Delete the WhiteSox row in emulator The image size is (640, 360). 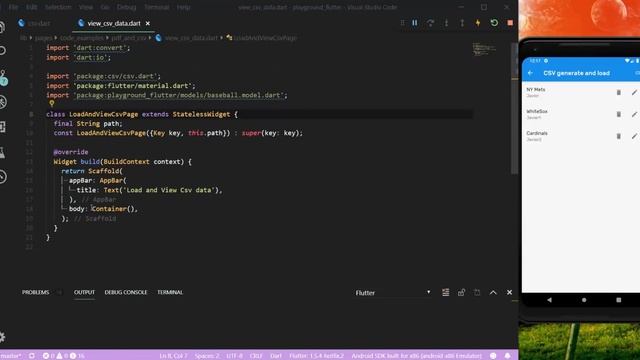(618, 114)
